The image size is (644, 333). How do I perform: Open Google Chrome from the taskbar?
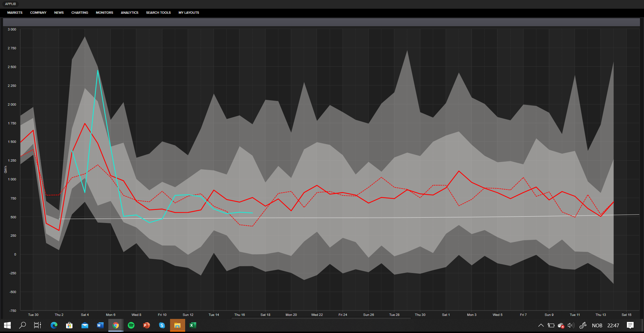(116, 325)
